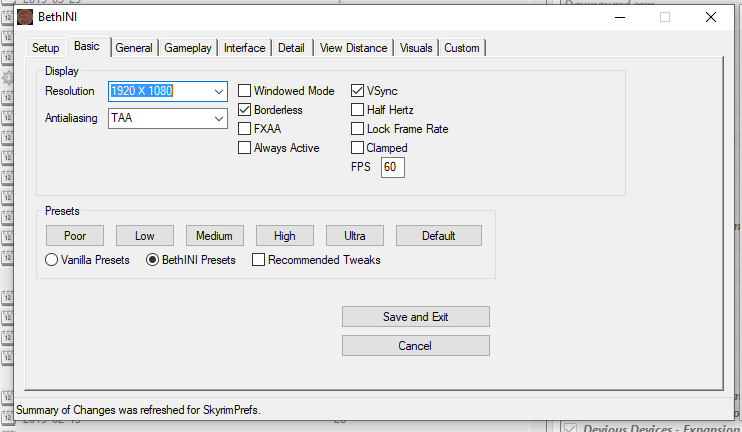Go to the Gameplay tab
Viewport: 742px width, 432px height.
click(188, 48)
